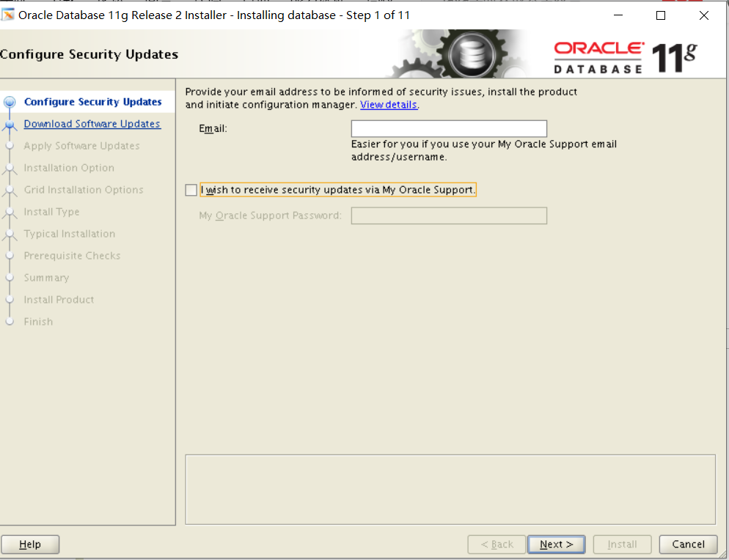The height and width of the screenshot is (560, 729).
Task: Select the Prerequisite Checks step
Action: tap(72, 256)
